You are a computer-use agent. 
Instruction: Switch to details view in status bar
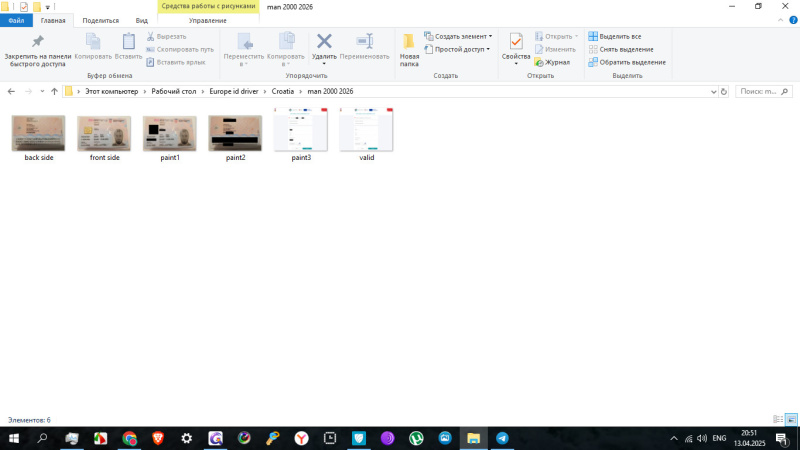778,420
